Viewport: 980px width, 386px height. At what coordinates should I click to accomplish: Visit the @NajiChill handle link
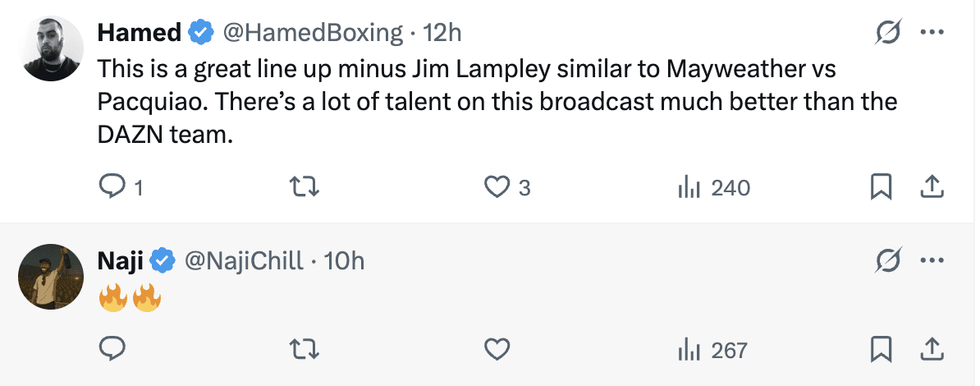pos(244,261)
